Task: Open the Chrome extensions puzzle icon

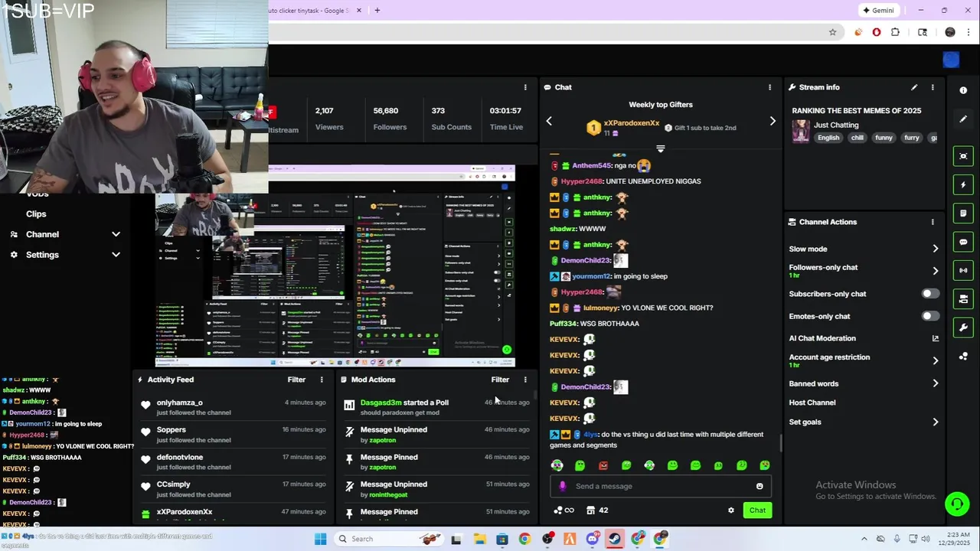Action: [895, 32]
